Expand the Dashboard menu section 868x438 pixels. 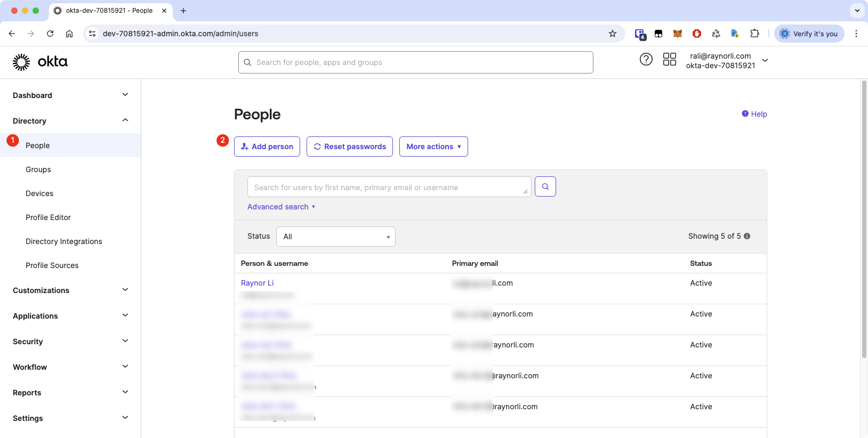(70, 95)
